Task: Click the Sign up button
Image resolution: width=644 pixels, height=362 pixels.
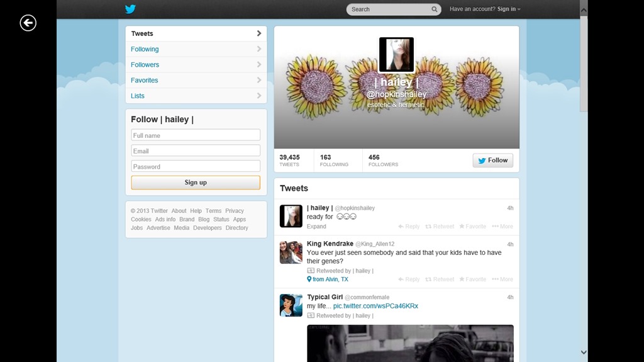Action: click(x=196, y=182)
